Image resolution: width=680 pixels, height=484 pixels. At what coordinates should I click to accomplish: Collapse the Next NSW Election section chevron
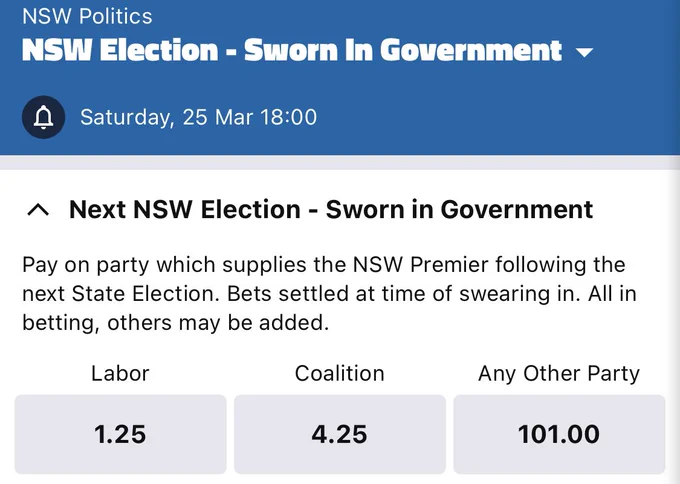point(38,210)
